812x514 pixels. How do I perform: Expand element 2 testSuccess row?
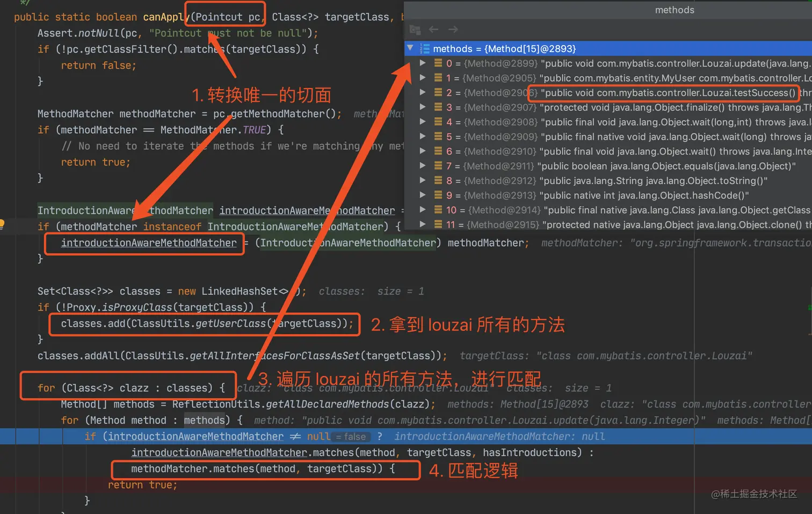(423, 92)
